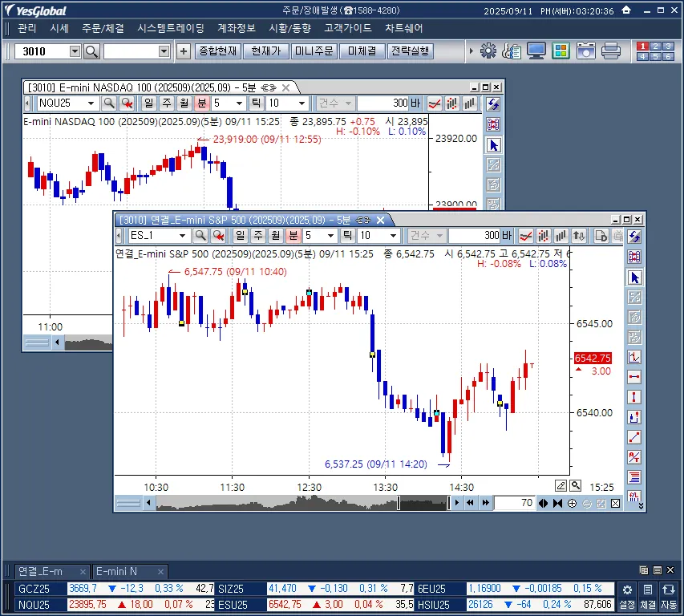The image size is (684, 616).
Task: Click the magnifier search icon beside 3010 box
Action: (91, 51)
